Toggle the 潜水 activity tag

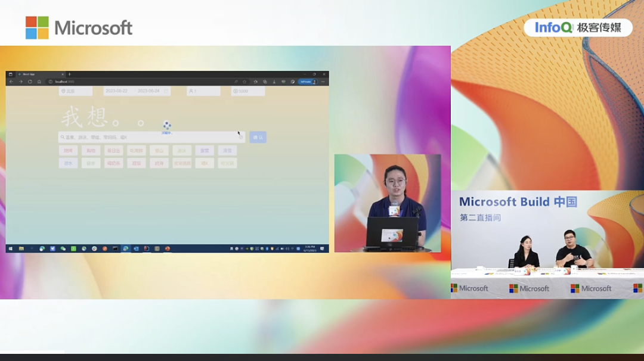tap(68, 163)
